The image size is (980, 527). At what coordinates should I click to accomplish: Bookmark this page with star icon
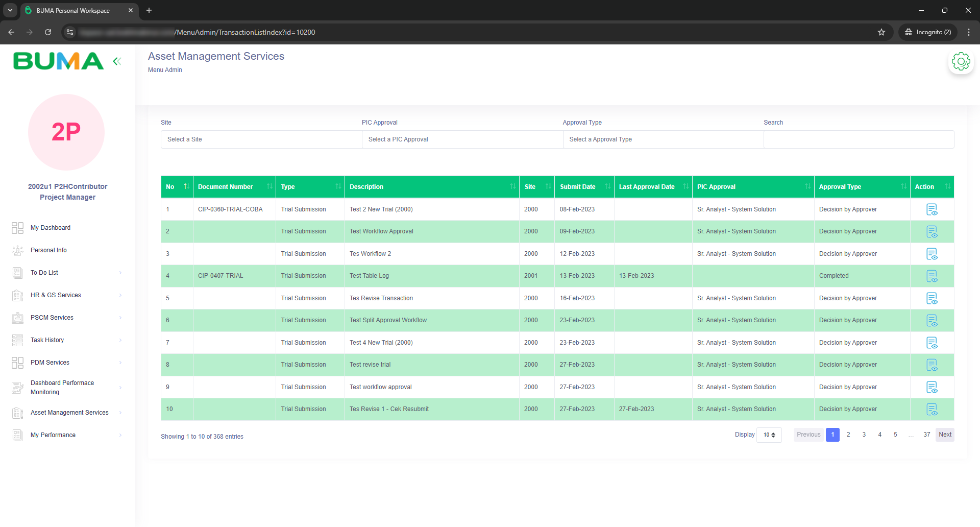881,32
